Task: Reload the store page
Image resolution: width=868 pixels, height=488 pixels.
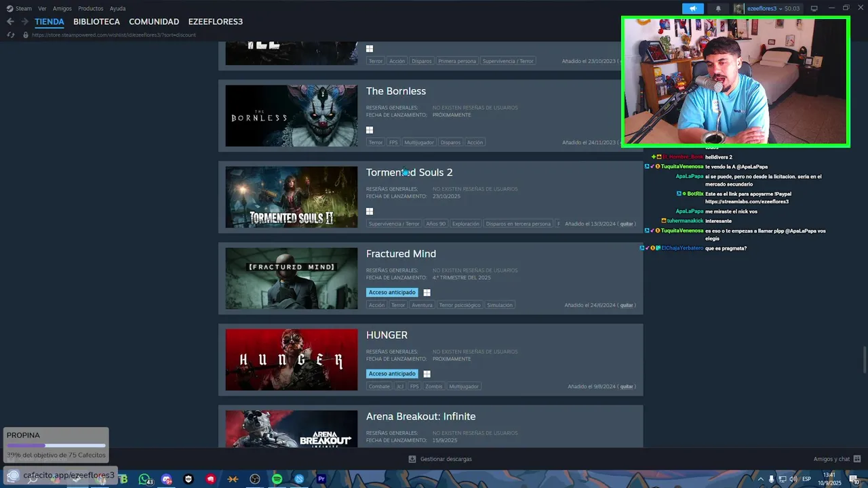Action: tap(10, 35)
